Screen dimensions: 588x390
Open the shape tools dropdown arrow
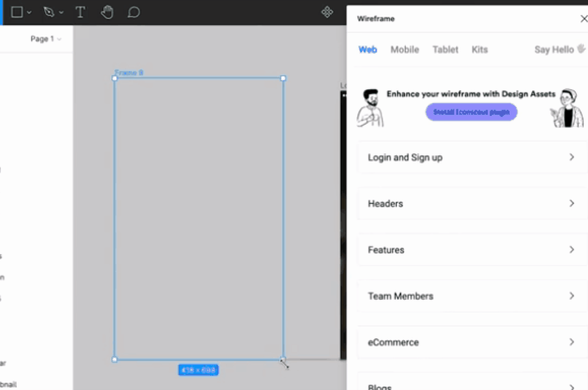click(30, 12)
